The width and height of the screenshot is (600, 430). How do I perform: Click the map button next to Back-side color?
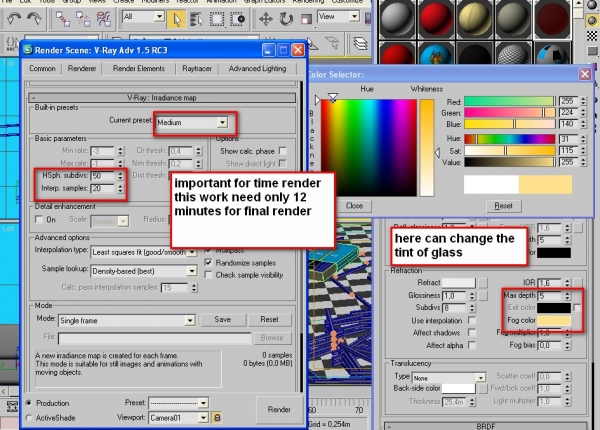pyautogui.click(x=483, y=388)
